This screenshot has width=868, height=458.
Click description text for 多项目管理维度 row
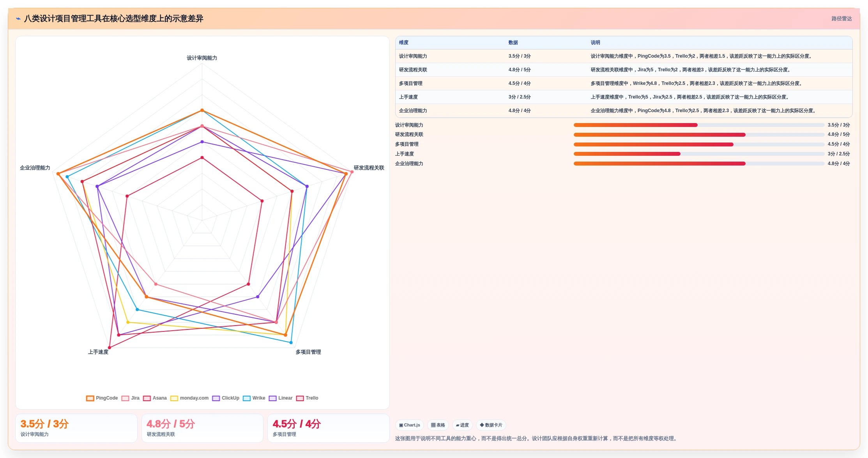(x=697, y=83)
